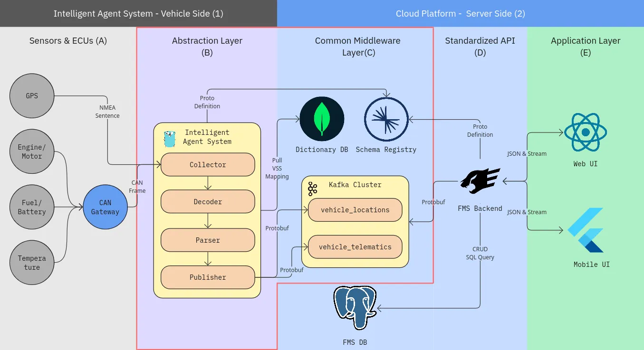Image resolution: width=644 pixels, height=350 pixels.
Task: Click the MongoDB leaf Dictionary DB icon
Action: 322,119
